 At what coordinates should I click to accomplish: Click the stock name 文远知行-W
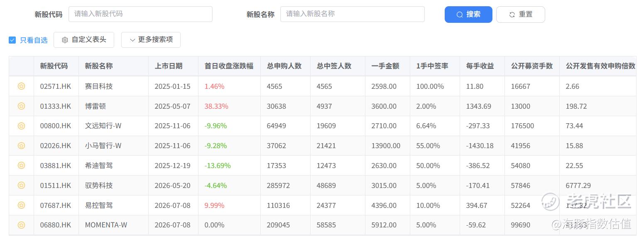[103, 126]
